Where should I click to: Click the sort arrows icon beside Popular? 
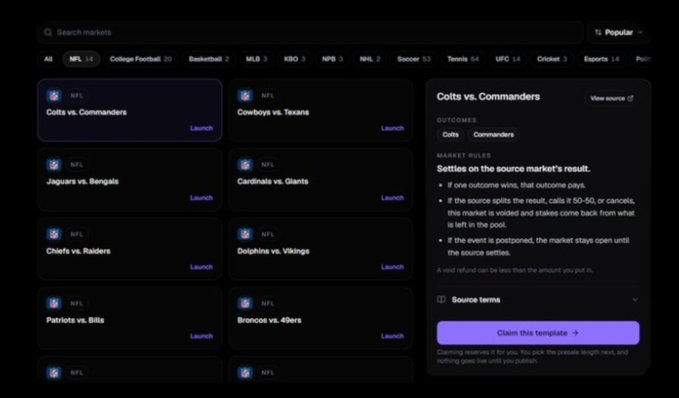point(598,32)
